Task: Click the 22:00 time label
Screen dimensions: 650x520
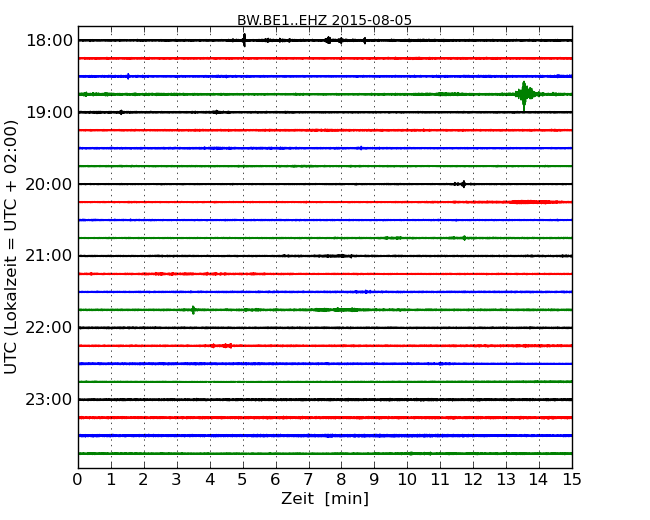Action: [x=49, y=328]
